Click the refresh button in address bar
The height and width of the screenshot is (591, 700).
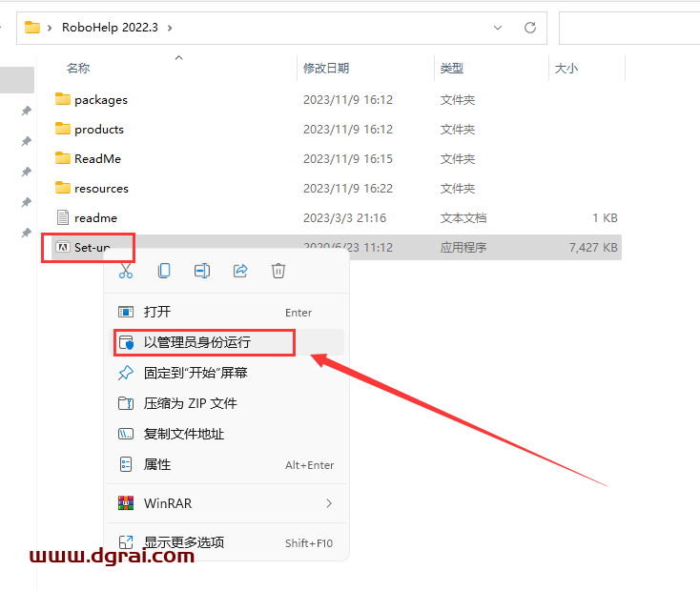point(530,28)
